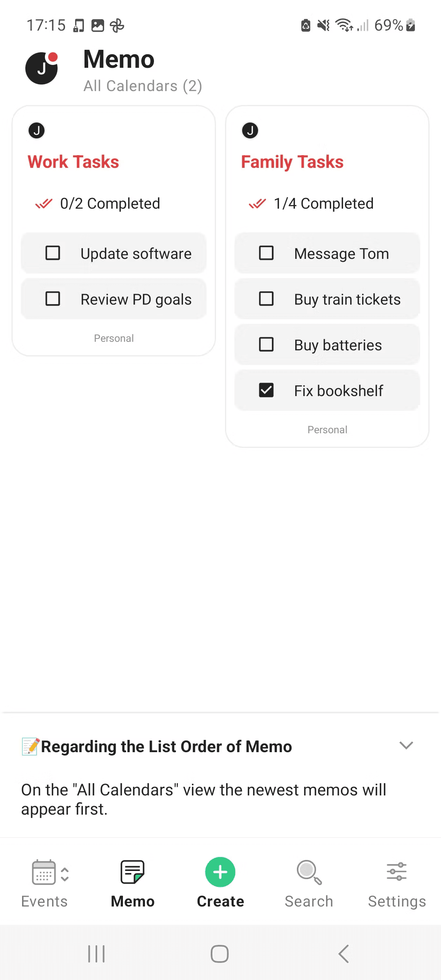Tick the Buy train tickets checkbox
The height and width of the screenshot is (980, 441).
tap(266, 299)
